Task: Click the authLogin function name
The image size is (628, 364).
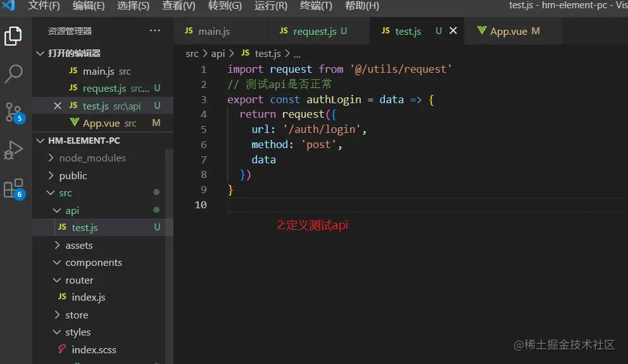Action: [334, 100]
